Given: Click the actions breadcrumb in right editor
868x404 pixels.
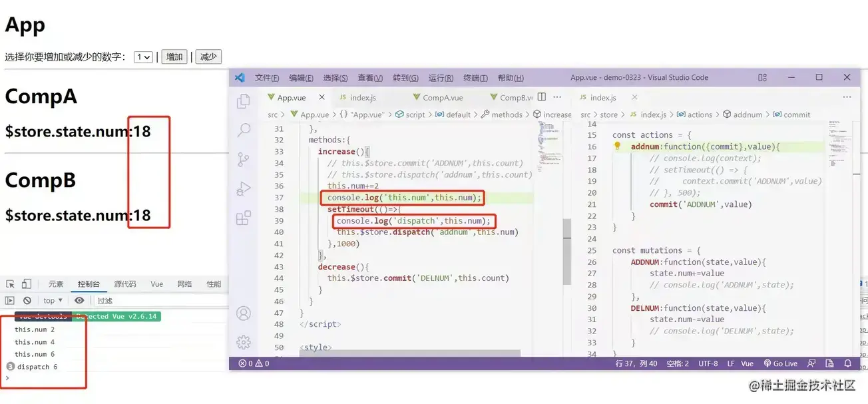Looking at the screenshot, I should point(694,114).
